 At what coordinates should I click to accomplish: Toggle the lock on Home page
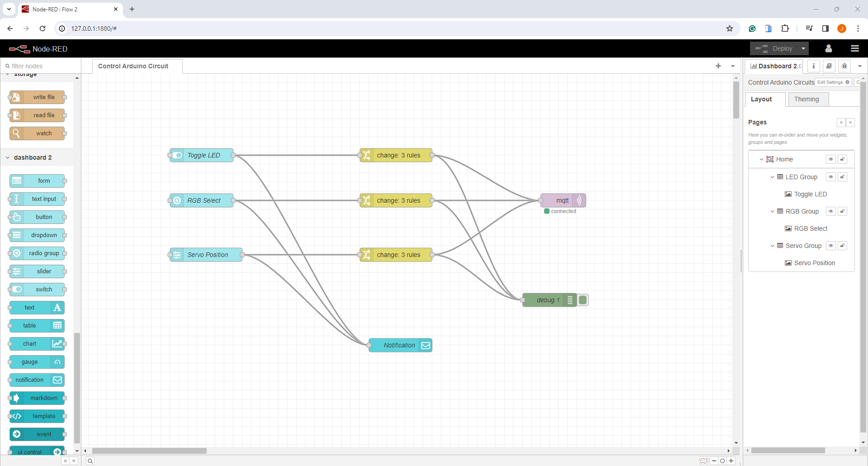843,159
